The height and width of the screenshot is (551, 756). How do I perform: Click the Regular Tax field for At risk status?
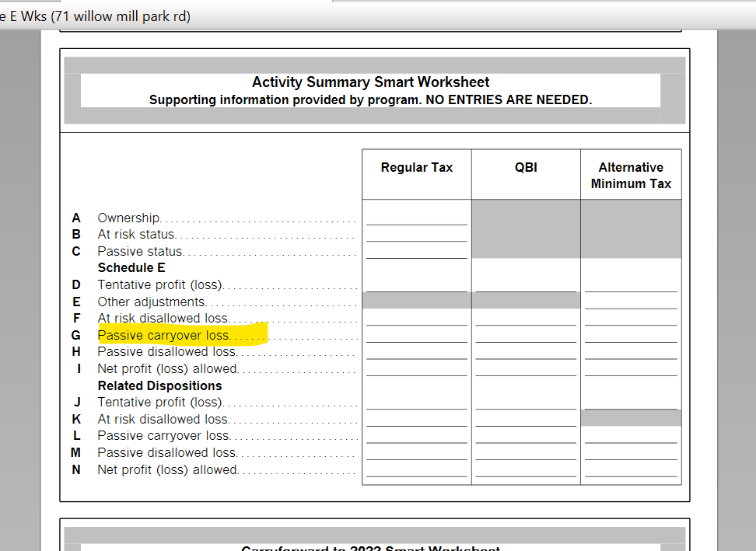click(417, 234)
